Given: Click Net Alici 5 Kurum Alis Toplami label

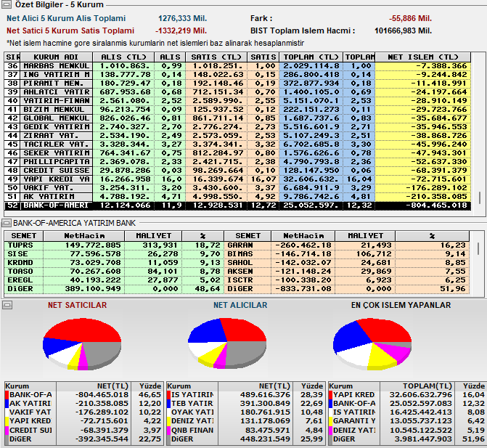Looking at the screenshot, I should [x=66, y=18].
